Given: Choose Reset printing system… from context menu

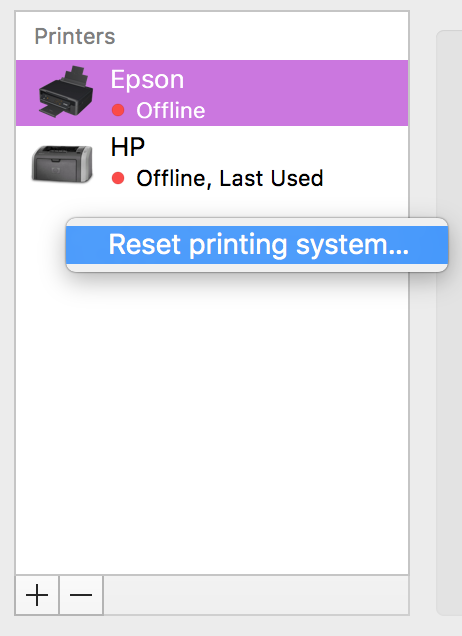Looking at the screenshot, I should [257, 245].
